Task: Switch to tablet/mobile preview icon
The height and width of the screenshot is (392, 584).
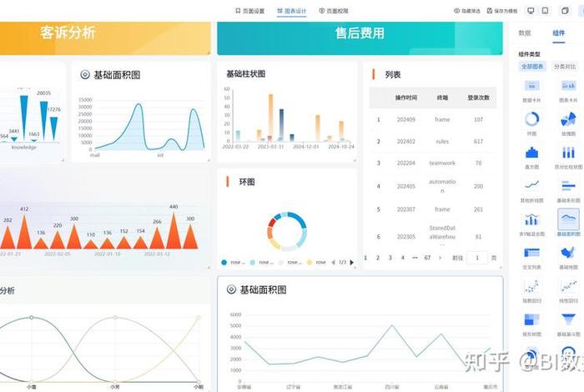Action: point(545,11)
